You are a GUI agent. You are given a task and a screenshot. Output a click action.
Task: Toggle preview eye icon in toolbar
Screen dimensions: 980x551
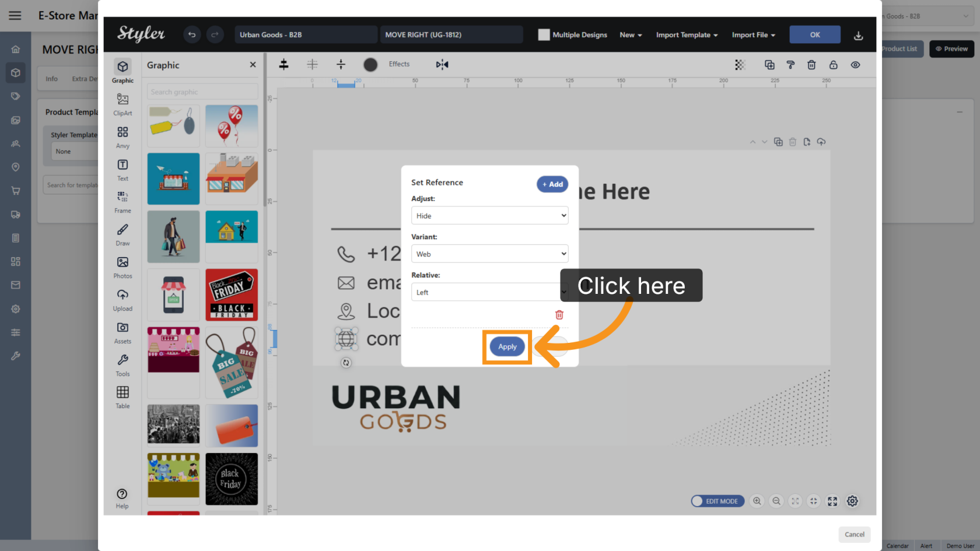click(855, 65)
